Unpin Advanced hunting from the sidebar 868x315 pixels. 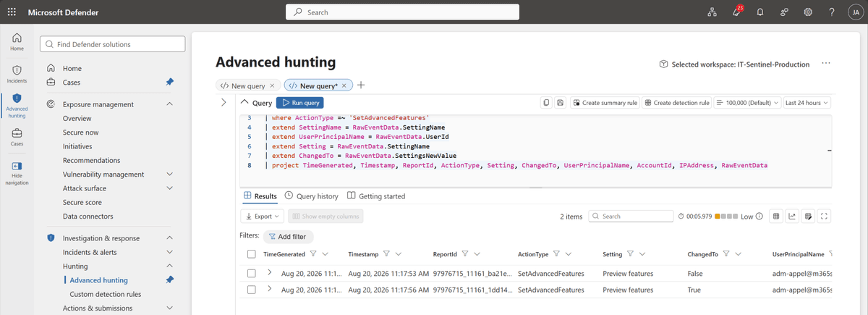pos(169,280)
